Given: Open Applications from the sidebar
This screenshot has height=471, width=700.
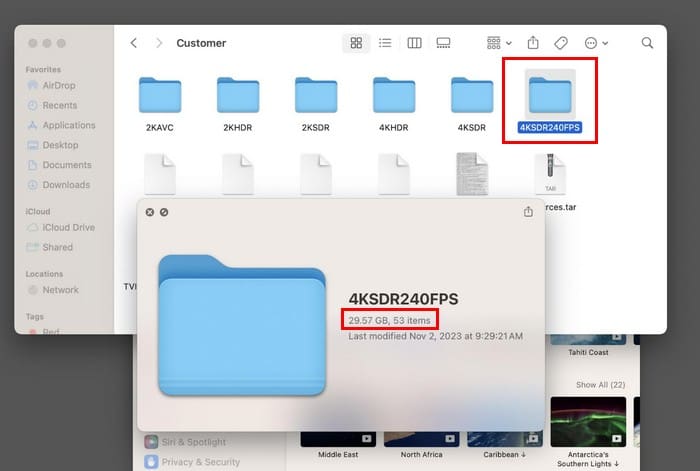Looking at the screenshot, I should click(68, 126).
